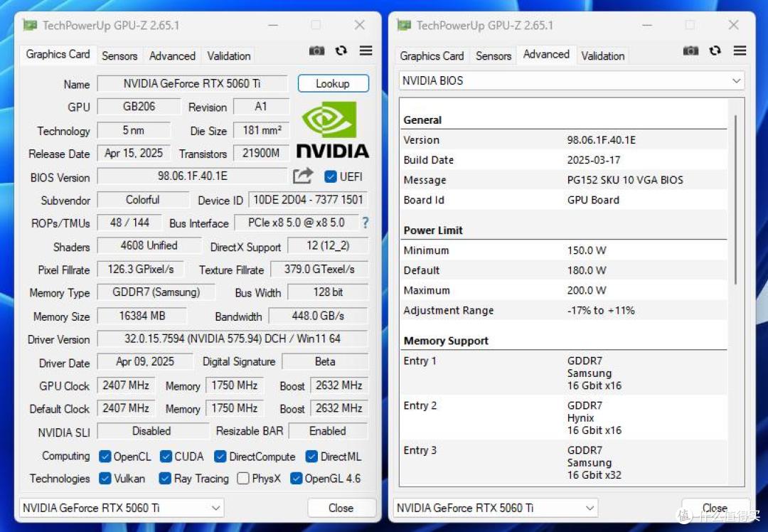Click the Advanced panel vertical scrollbar

(736, 199)
